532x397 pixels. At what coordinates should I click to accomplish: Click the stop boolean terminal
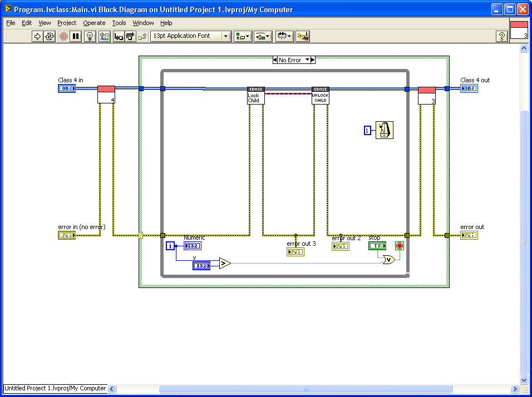tap(377, 246)
